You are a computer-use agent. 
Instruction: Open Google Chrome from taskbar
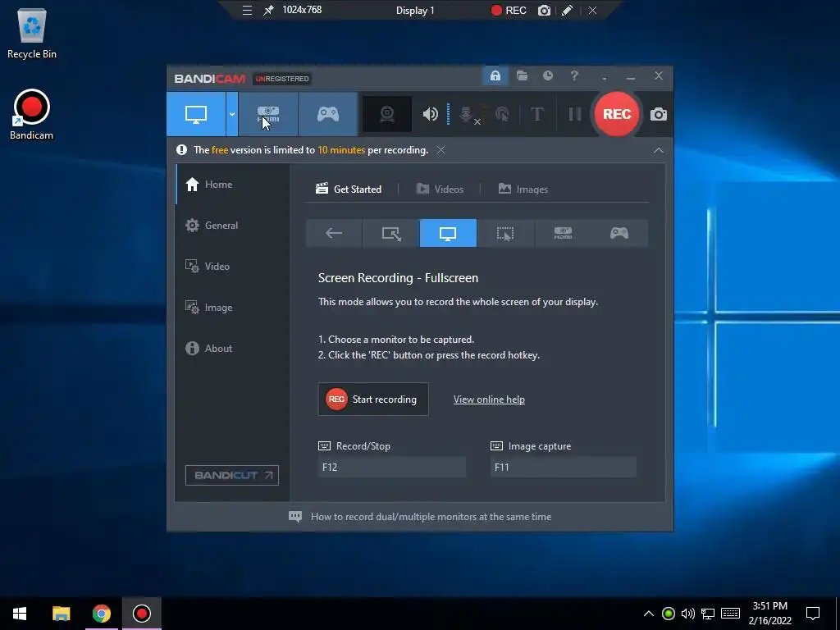[x=101, y=614]
